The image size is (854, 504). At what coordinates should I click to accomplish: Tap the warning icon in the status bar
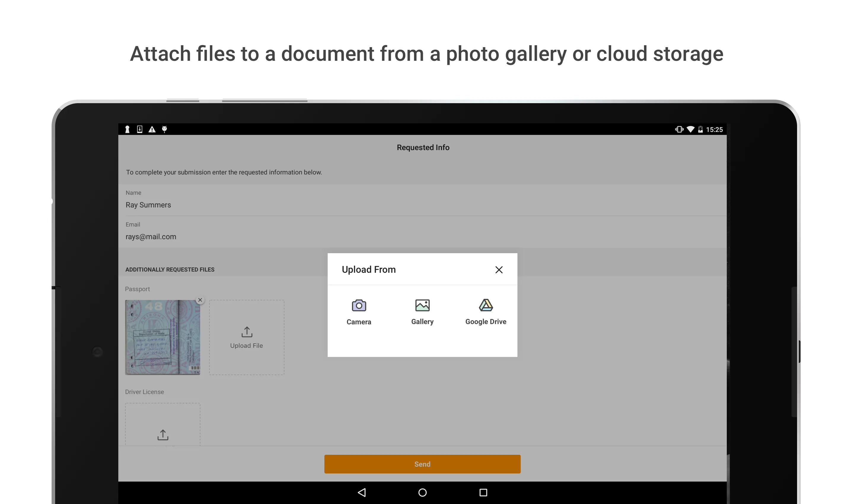[152, 129]
